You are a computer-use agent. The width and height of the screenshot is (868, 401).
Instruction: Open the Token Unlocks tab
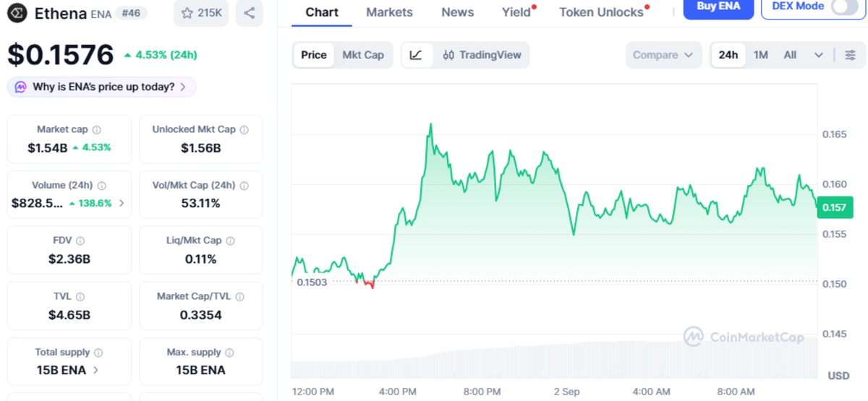click(x=601, y=12)
